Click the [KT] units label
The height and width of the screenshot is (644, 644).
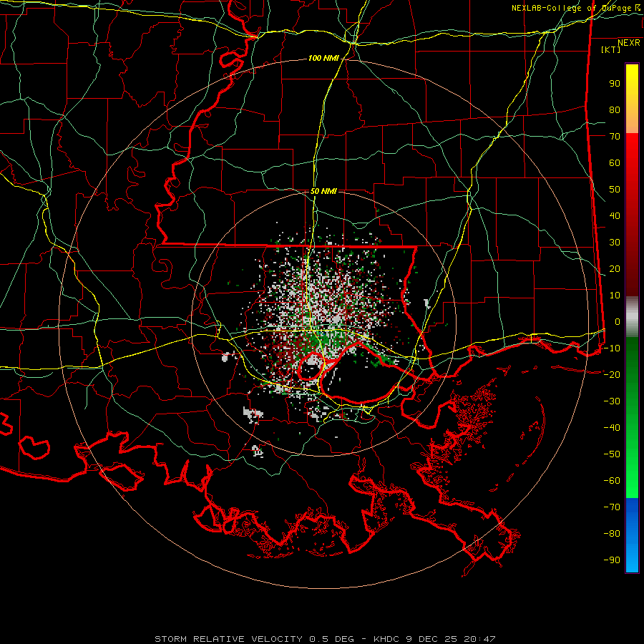point(611,49)
